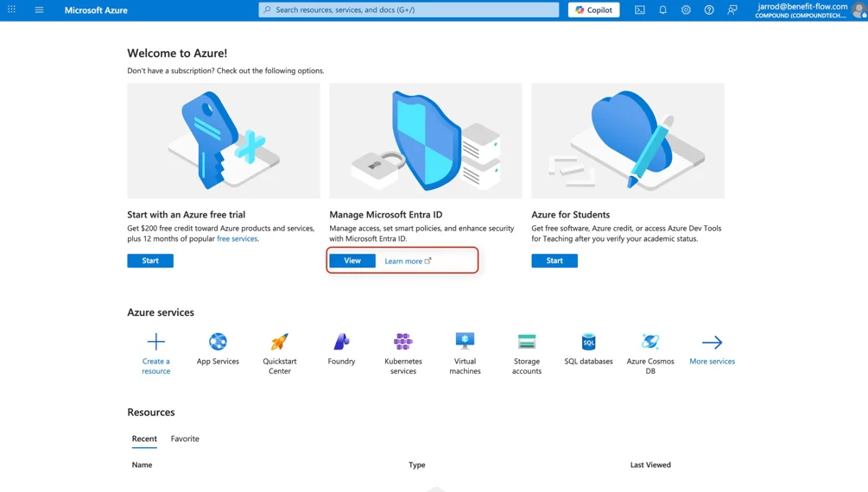This screenshot has width=868, height=492.
Task: Click the Azure free trial key illustration
Action: click(x=224, y=141)
